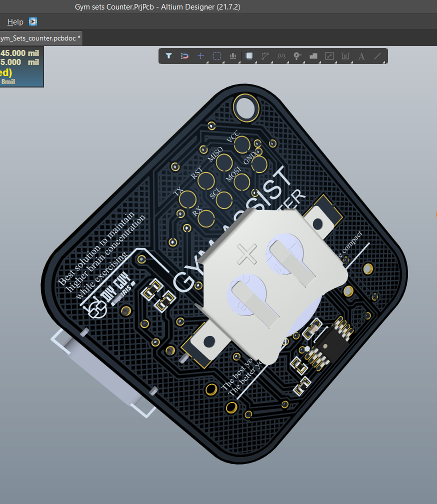Click the square diagonal-line tool in Active Bar
The image size is (437, 504).
[329, 56]
